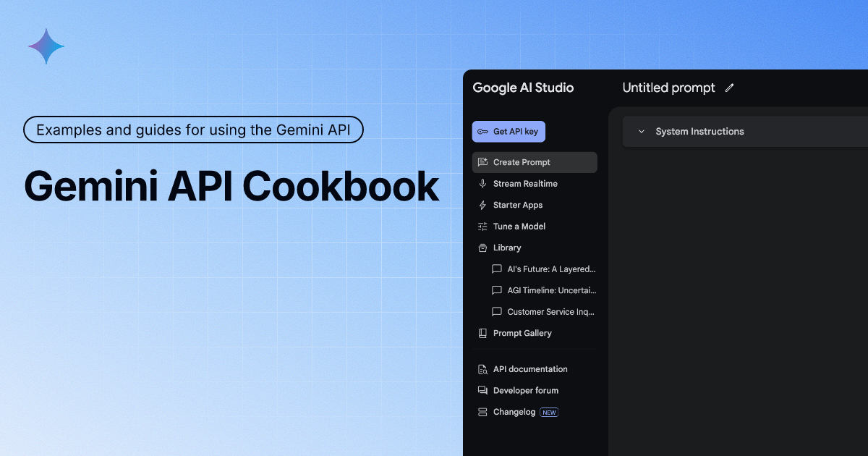The height and width of the screenshot is (456, 868).
Task: Open the Developer forum chat icon
Action: [x=482, y=390]
